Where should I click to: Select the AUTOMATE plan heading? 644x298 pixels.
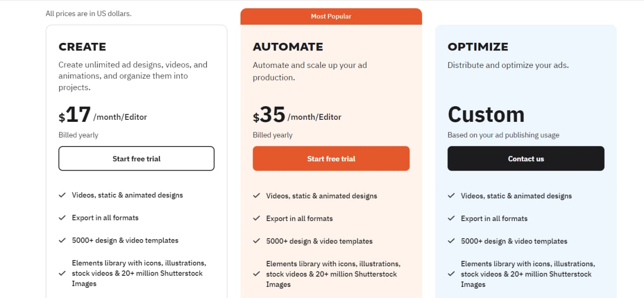(288, 47)
